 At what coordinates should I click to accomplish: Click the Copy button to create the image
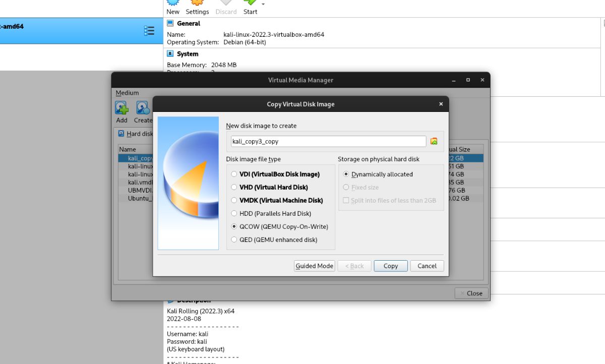(x=390, y=266)
